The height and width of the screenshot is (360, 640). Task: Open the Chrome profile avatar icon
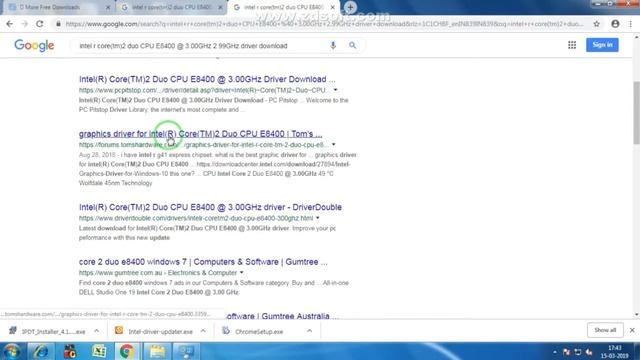[615, 24]
